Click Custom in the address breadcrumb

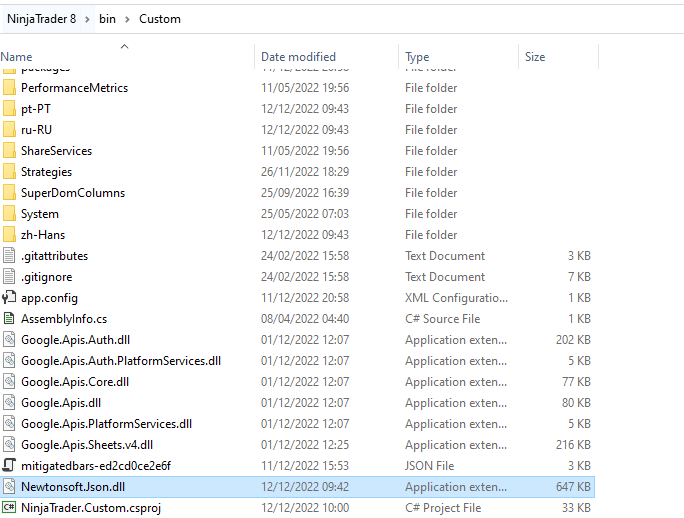tap(160, 19)
